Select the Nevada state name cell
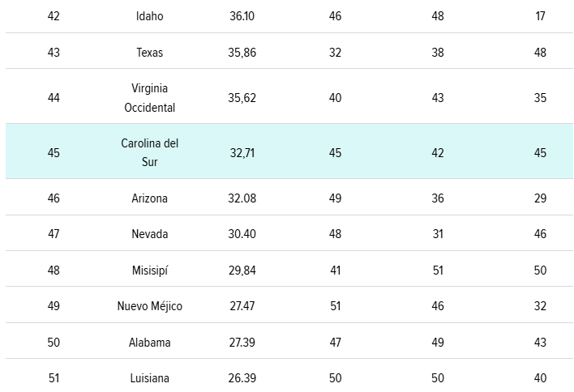The width and height of the screenshot is (574, 392). coord(150,234)
